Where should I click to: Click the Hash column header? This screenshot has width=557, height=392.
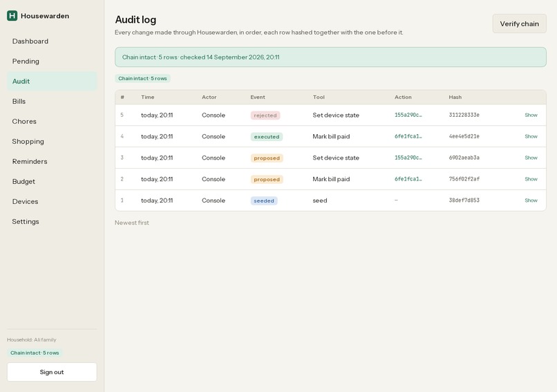tap(455, 97)
